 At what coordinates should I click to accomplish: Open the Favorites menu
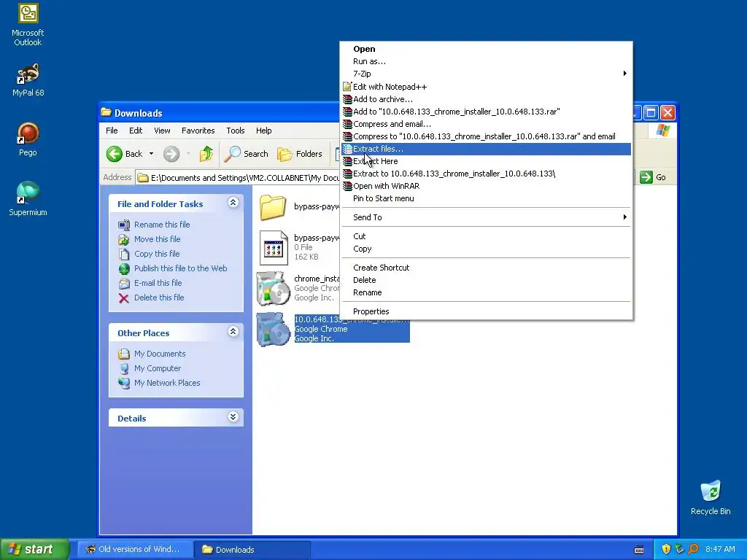tap(198, 131)
